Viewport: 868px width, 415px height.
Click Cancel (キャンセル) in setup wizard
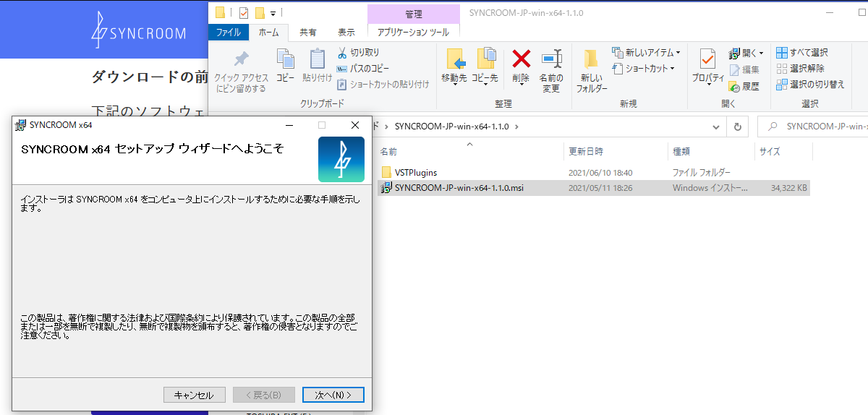pyautogui.click(x=195, y=395)
